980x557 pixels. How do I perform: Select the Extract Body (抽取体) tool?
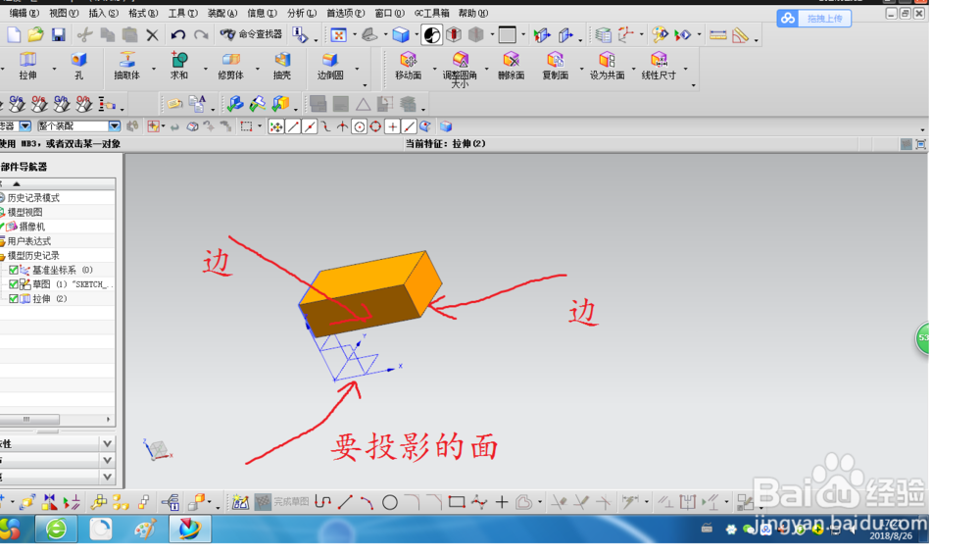[x=126, y=66]
